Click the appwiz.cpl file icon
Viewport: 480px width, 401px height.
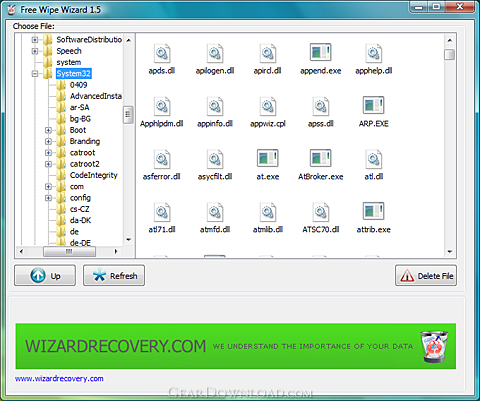pyautogui.click(x=268, y=106)
